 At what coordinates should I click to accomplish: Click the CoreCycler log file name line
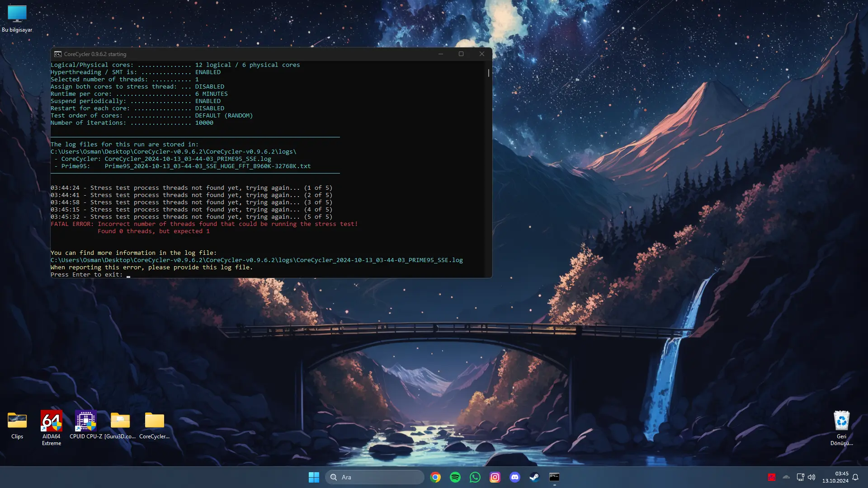click(x=163, y=159)
